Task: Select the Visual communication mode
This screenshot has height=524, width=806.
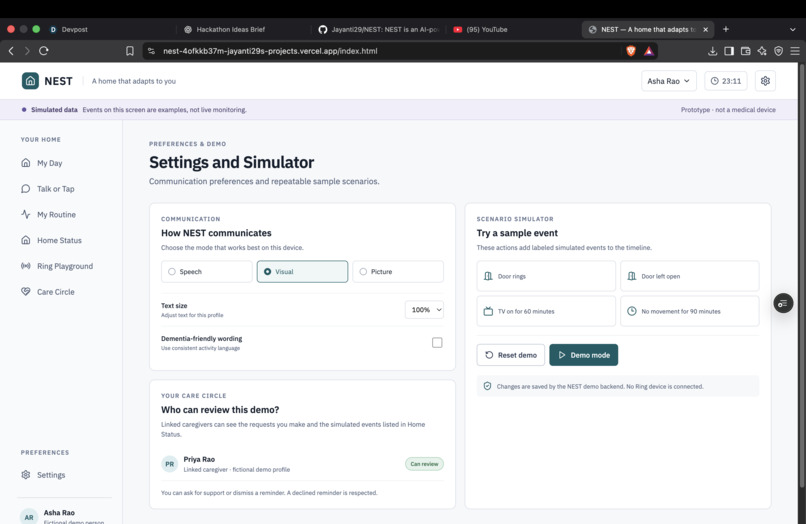Action: click(x=302, y=272)
